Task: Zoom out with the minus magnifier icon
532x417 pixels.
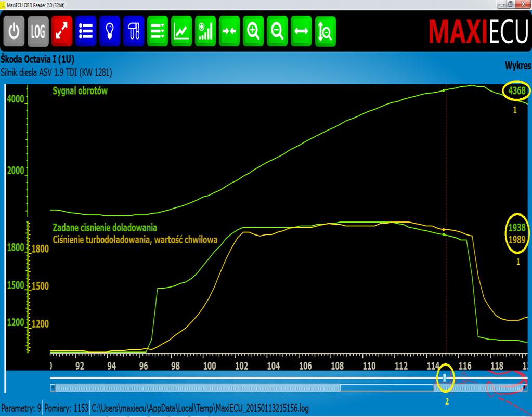Action: click(x=277, y=31)
